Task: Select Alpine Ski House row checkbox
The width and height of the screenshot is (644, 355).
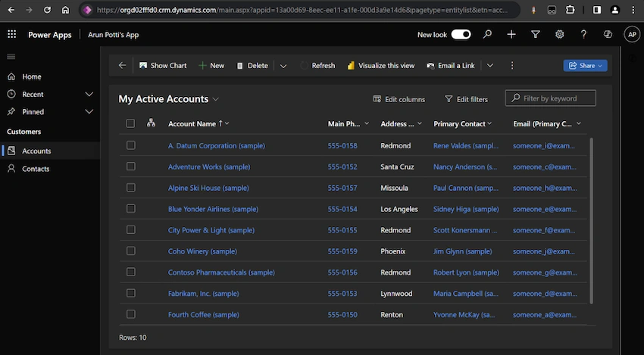Action: [130, 188]
